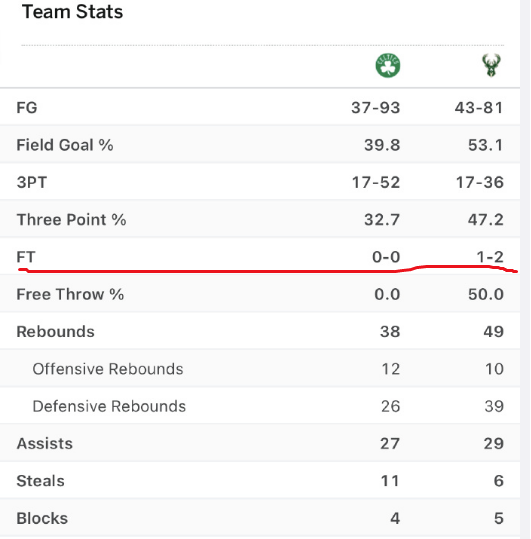
Task: Click the FG row label
Action: [27, 108]
